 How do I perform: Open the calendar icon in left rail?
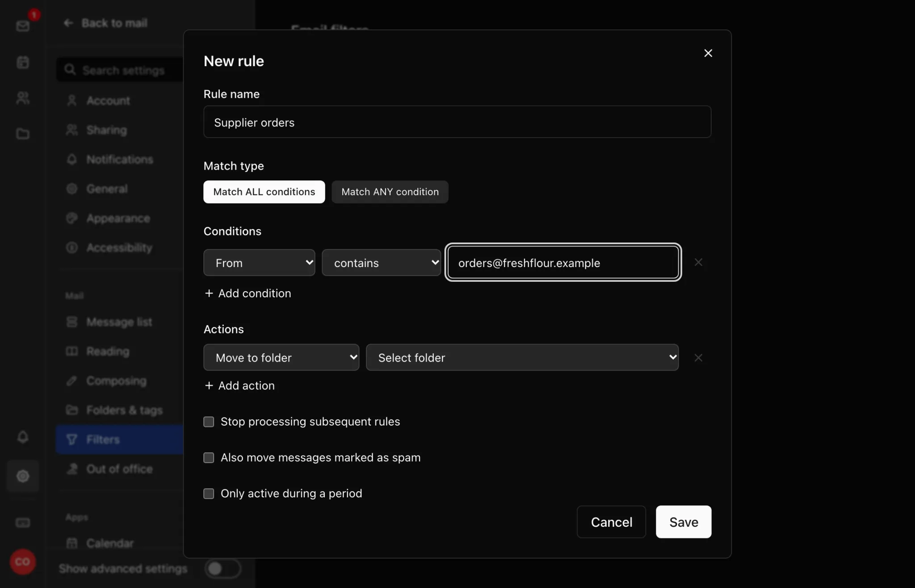tap(23, 62)
